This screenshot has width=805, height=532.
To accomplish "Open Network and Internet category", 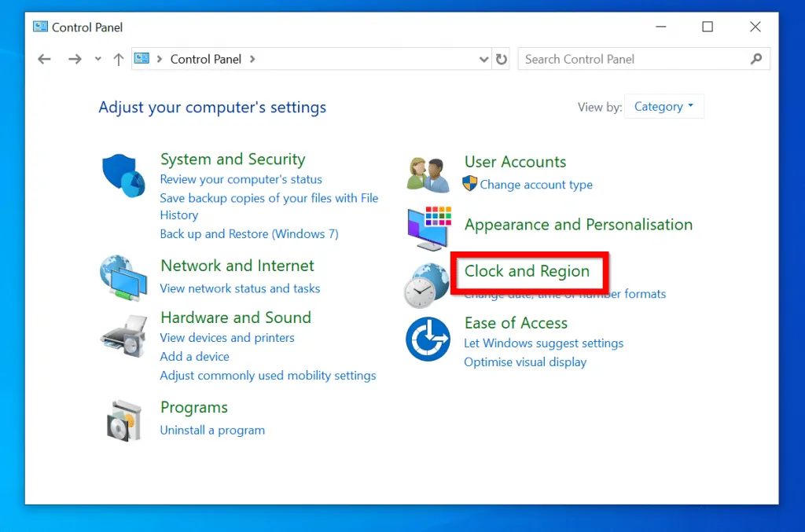I will [x=237, y=266].
